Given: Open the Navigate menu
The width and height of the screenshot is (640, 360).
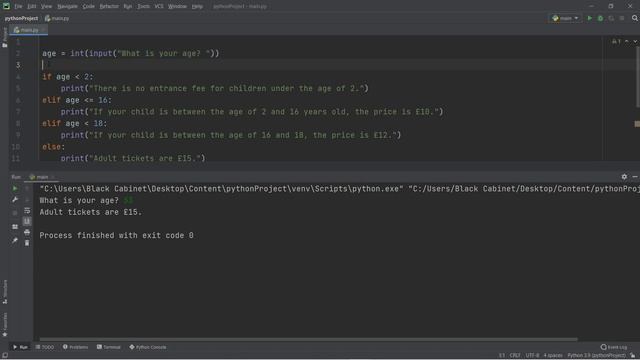Looking at the screenshot, I should coord(67,7).
